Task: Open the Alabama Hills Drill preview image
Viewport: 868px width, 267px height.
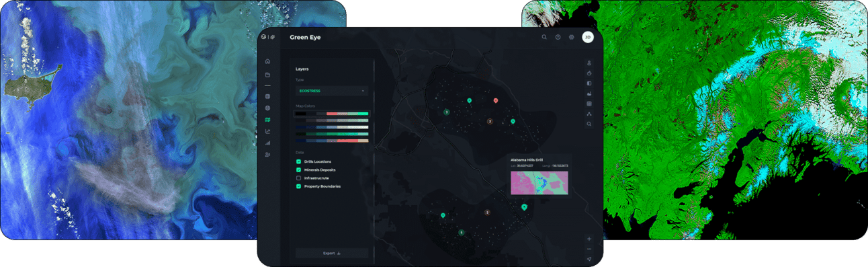Action: 539,183
